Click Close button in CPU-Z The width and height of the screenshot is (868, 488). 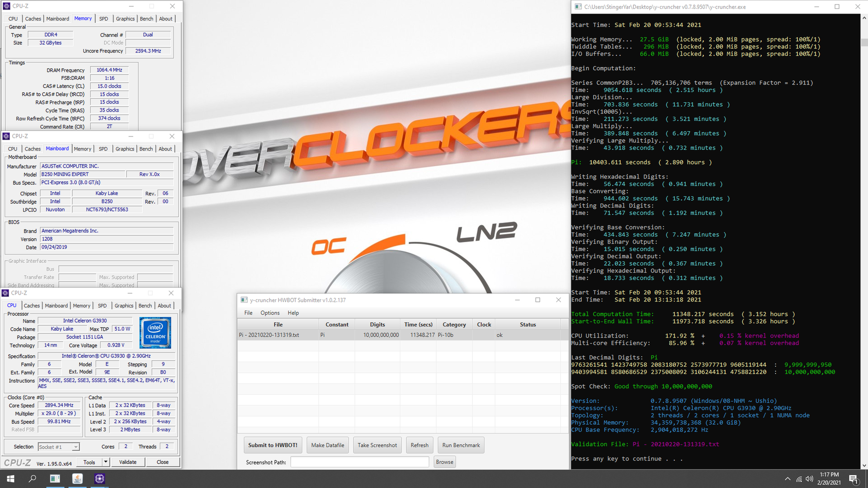click(x=163, y=462)
